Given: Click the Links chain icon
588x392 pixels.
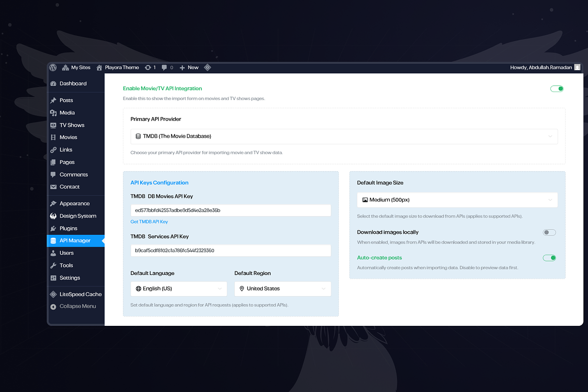Looking at the screenshot, I should pyautogui.click(x=53, y=150).
